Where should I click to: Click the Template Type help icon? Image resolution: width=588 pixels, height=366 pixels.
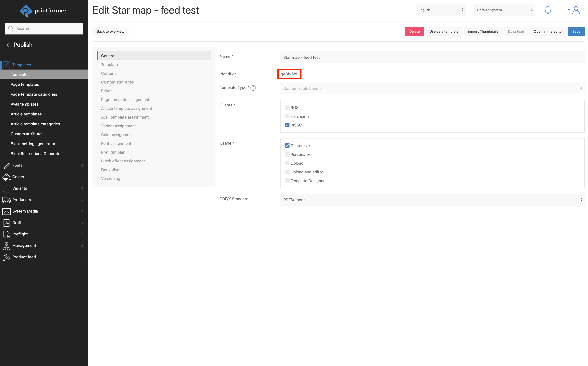(253, 88)
